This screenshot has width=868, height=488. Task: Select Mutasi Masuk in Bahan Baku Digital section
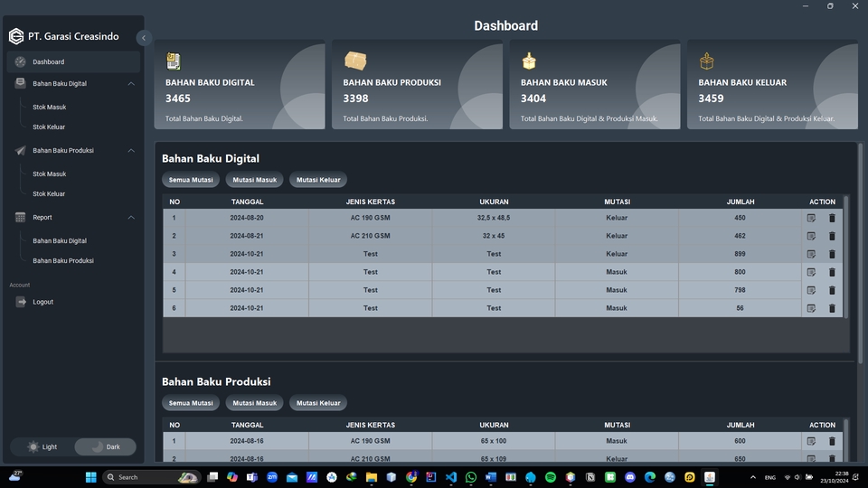point(255,180)
